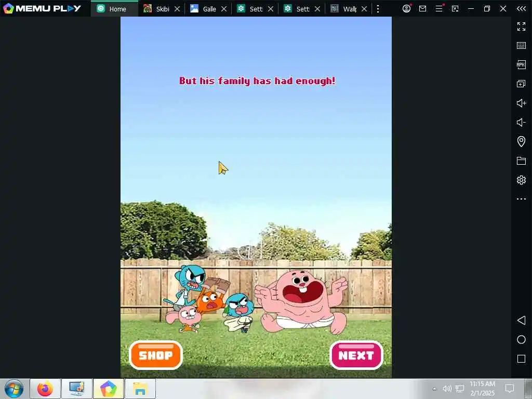Open File Explorer from taskbar
532x399 pixels.
(140, 389)
